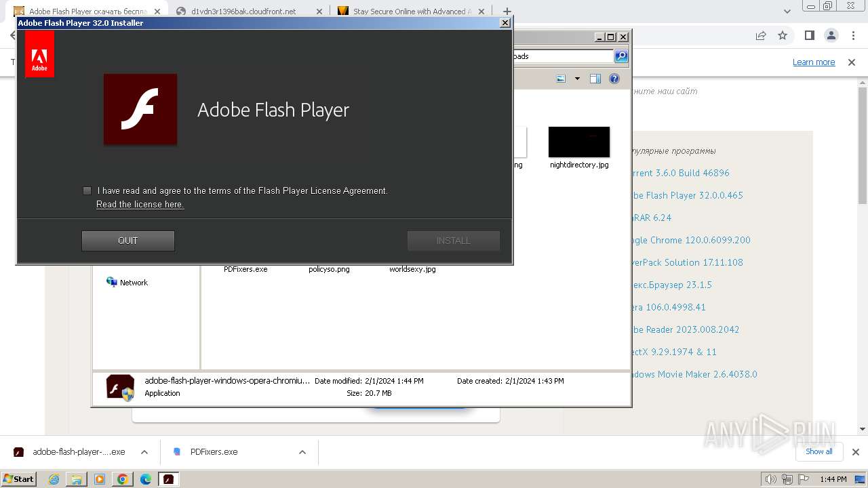Change Explorer view icon
This screenshot has width=868, height=488.
(x=561, y=79)
